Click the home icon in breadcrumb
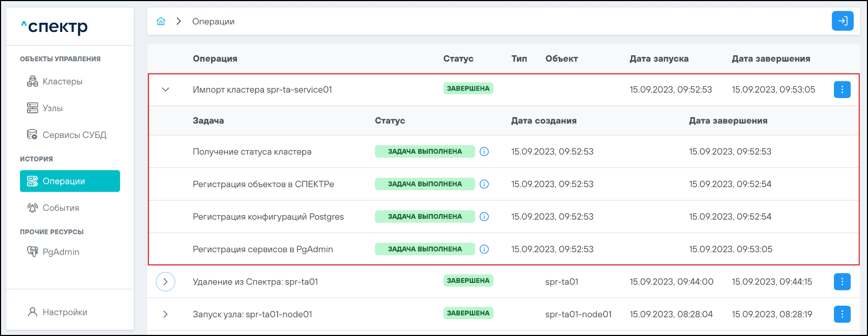This screenshot has width=868, height=336. pyautogui.click(x=161, y=22)
